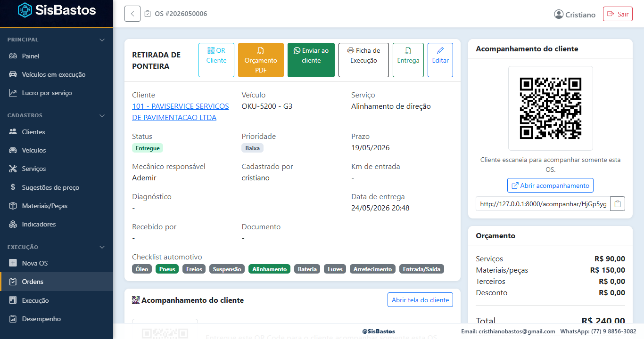This screenshot has height=339, width=644.
Task: Click the Entregue status badge
Action: 148,148
